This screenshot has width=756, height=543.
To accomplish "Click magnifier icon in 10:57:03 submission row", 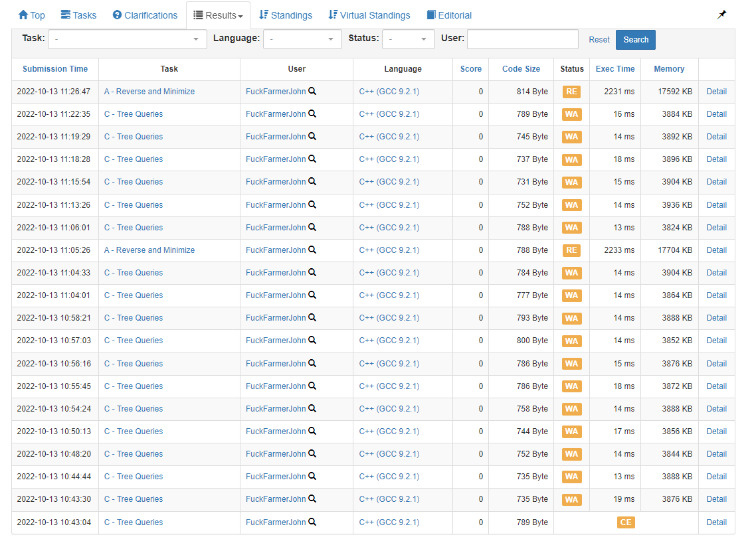I will point(312,340).
